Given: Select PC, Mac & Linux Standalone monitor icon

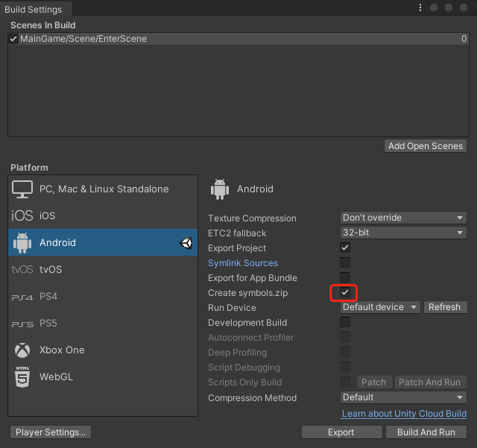Looking at the screenshot, I should (x=22, y=189).
